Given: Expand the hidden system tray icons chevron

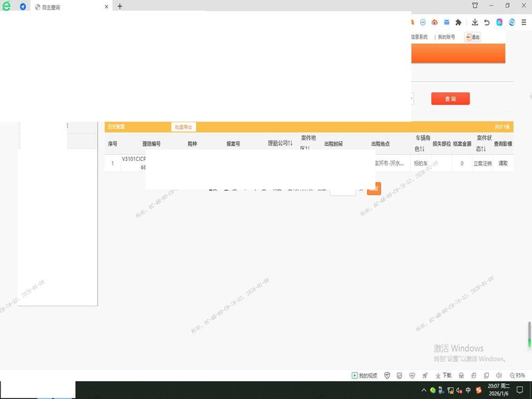Looking at the screenshot, I should click(x=424, y=390).
